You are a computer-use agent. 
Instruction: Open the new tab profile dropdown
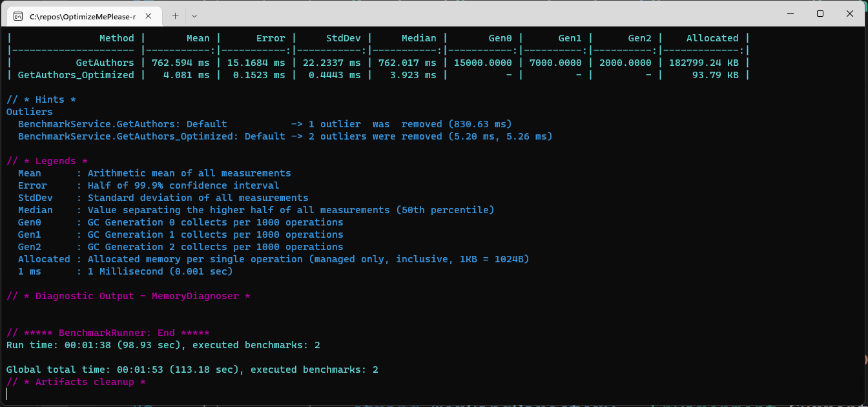click(194, 16)
